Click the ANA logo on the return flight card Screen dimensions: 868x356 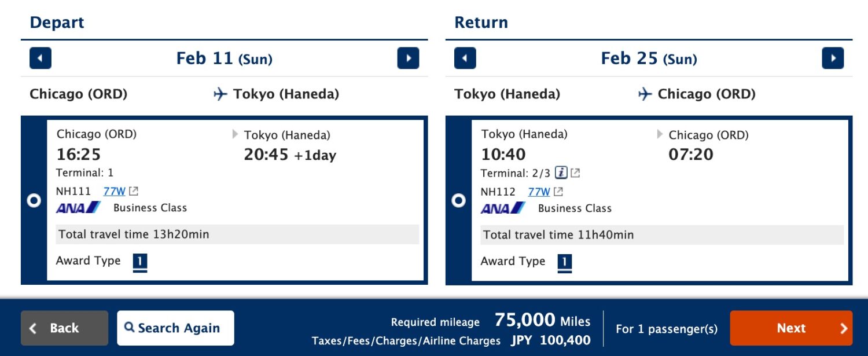(x=502, y=208)
